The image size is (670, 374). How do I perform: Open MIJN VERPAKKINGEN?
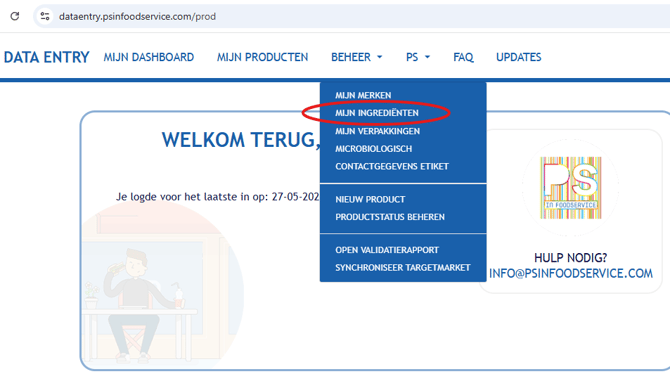pos(377,131)
